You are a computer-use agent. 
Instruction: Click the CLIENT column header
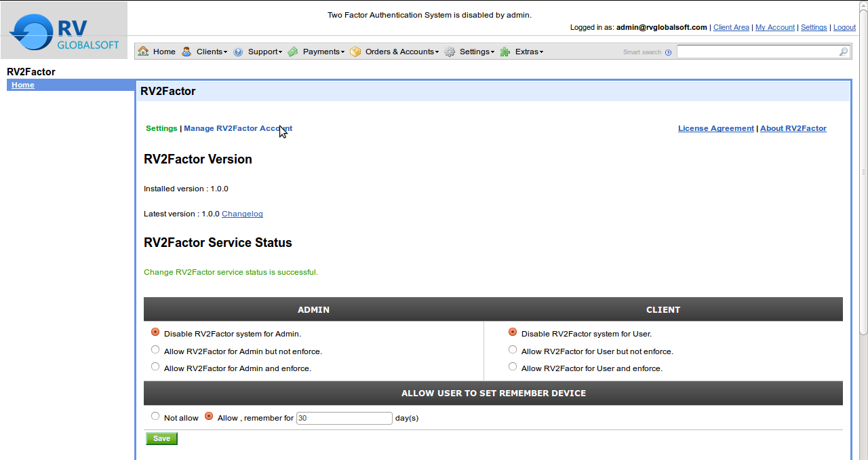(663, 309)
